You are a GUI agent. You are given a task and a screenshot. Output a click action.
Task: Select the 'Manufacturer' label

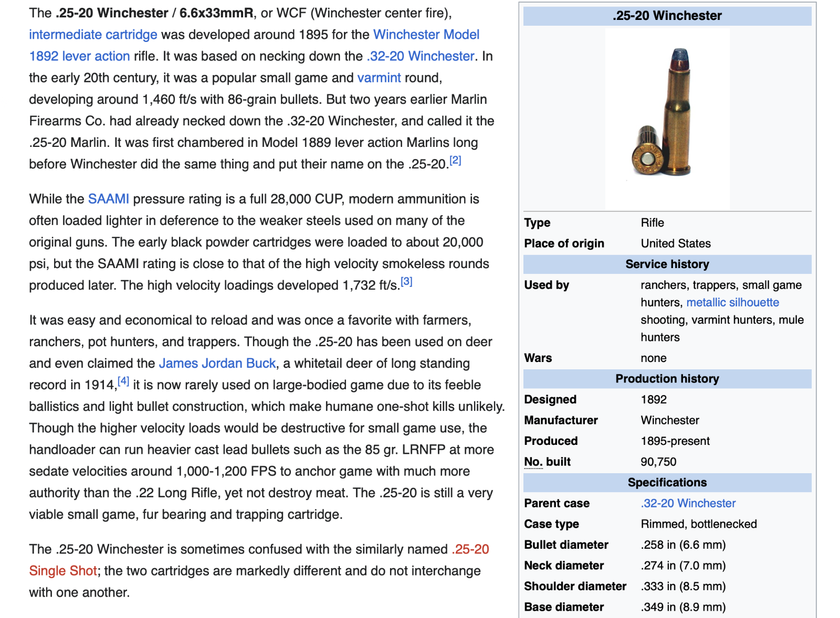(x=561, y=420)
